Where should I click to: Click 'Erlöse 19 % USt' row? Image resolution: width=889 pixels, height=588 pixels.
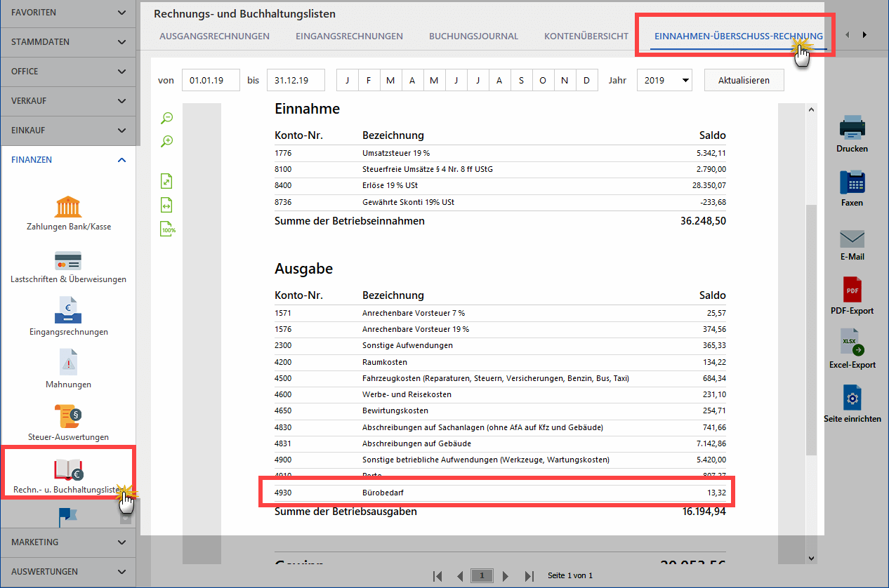point(500,185)
